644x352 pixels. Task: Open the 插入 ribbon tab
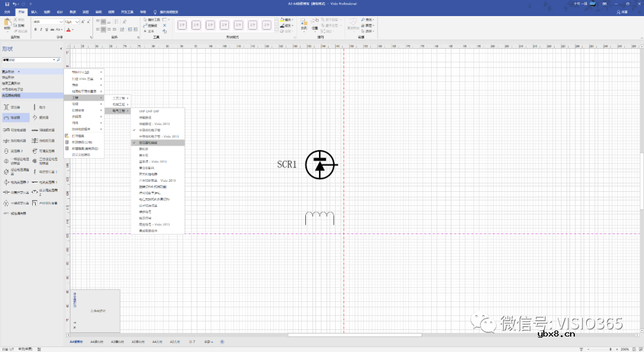pyautogui.click(x=34, y=12)
